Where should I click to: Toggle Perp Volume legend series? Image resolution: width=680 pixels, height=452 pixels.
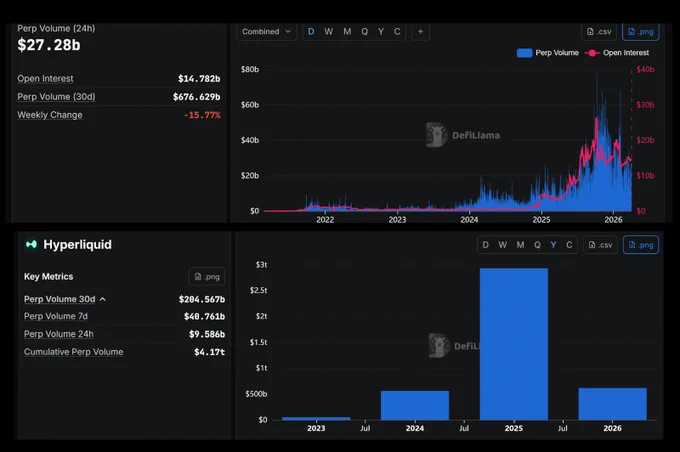548,53
